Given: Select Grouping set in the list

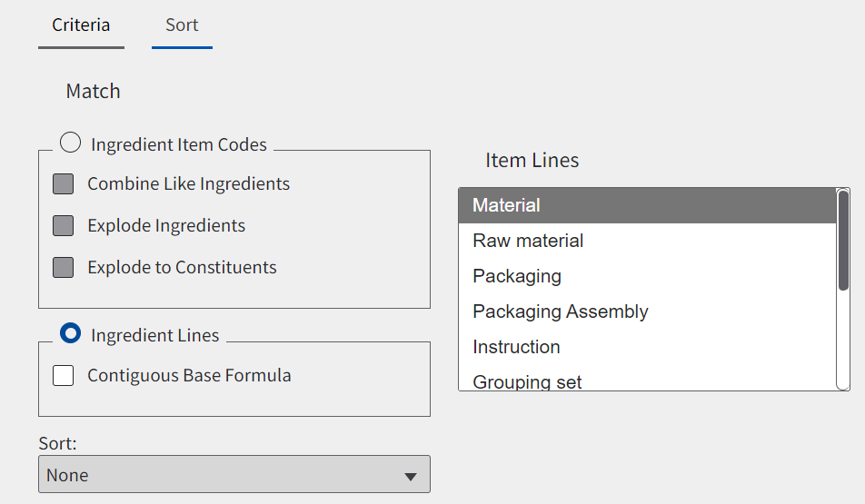Looking at the screenshot, I should tap(646, 381).
